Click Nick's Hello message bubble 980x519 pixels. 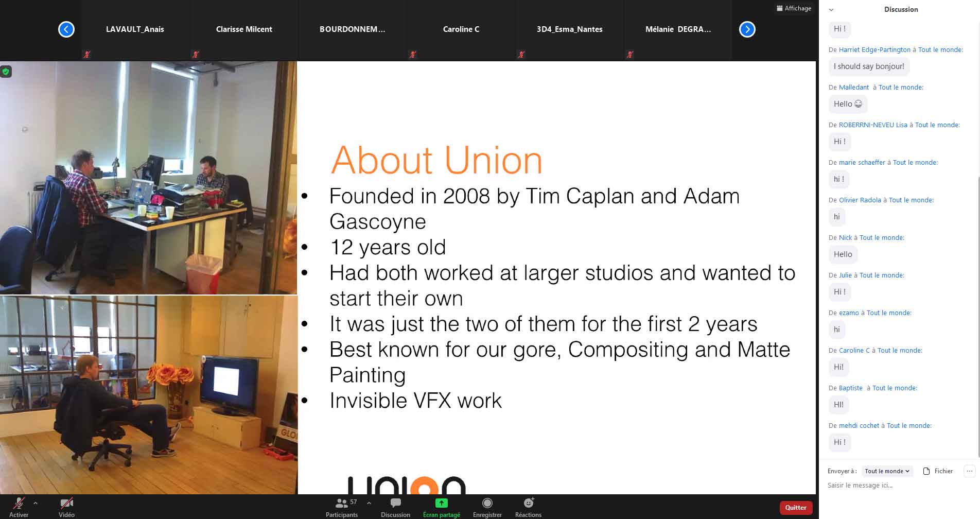click(843, 254)
